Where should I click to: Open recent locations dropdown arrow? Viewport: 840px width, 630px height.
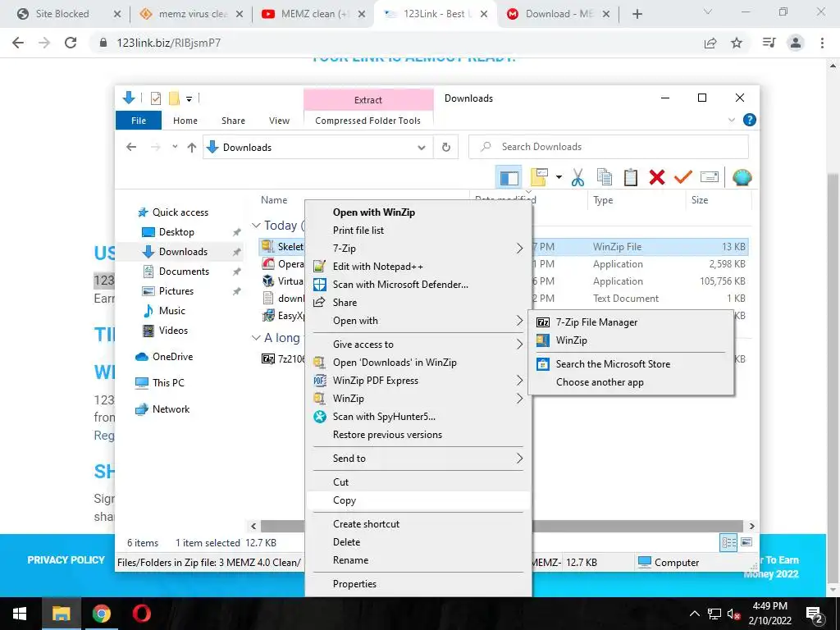point(175,147)
